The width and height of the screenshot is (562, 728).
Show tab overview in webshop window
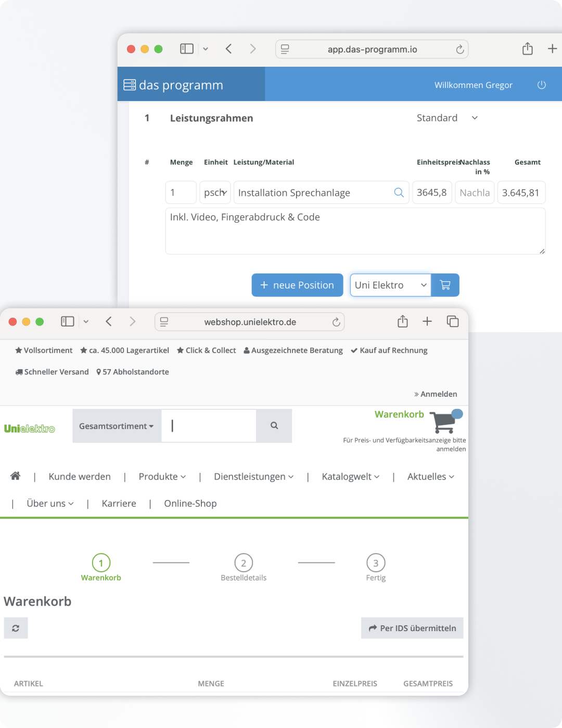[x=453, y=321]
